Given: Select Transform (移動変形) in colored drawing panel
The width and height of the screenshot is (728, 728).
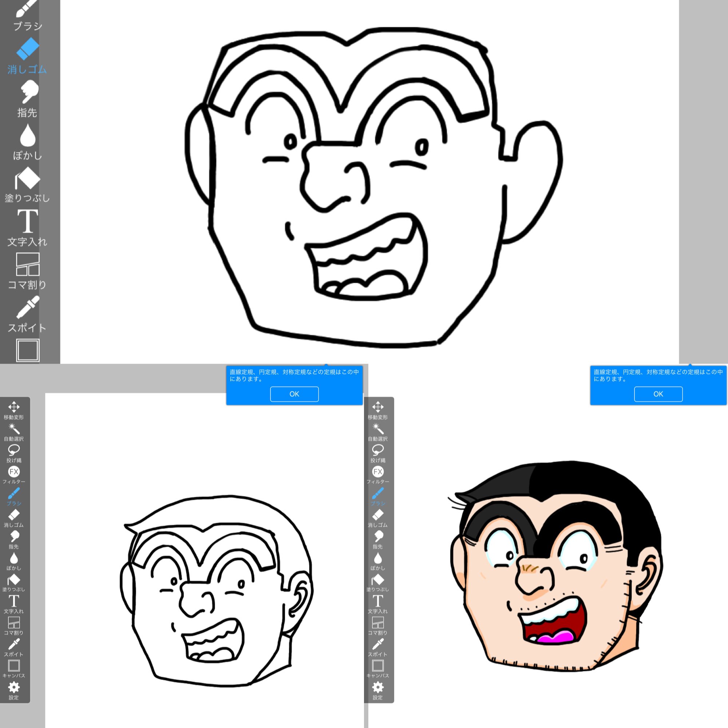Looking at the screenshot, I should coord(378,410).
